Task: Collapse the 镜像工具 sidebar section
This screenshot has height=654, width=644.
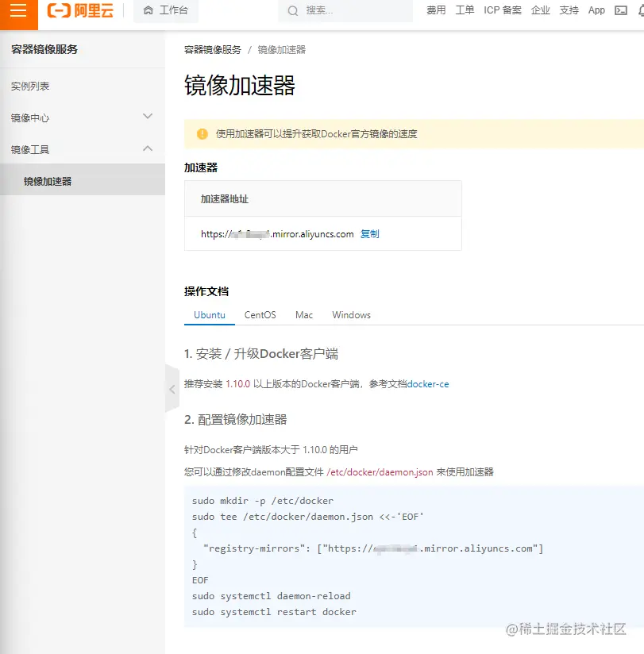Action: click(83, 149)
